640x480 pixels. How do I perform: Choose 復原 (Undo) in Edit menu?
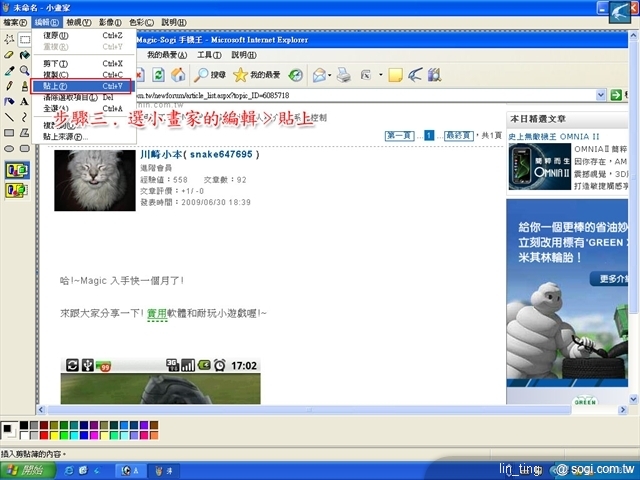click(x=84, y=36)
